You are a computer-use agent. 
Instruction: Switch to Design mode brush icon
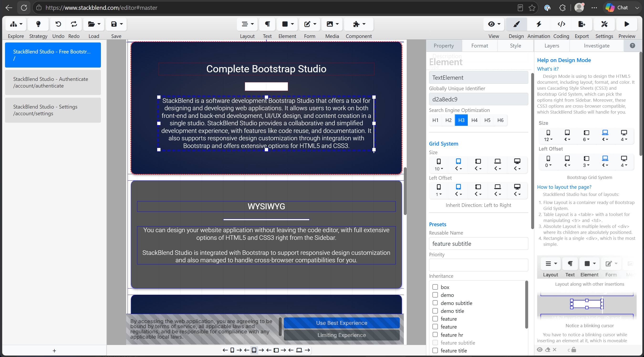516,24
